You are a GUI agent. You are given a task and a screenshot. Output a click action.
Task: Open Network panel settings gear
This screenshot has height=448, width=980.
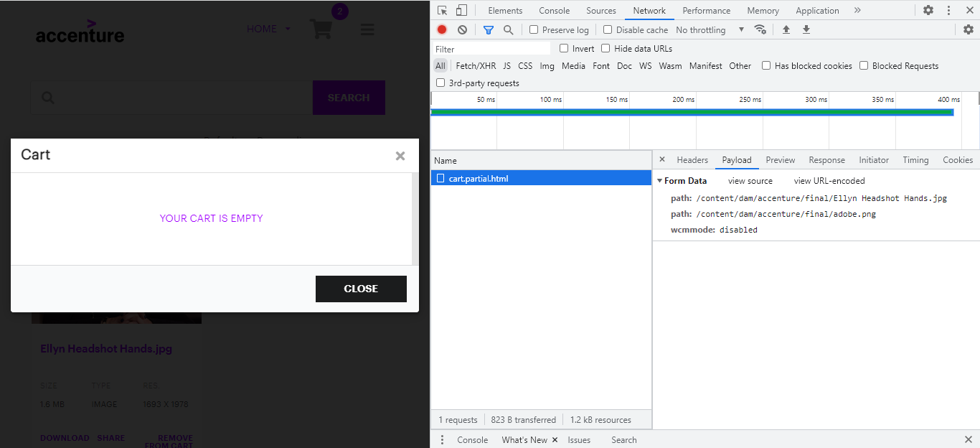(x=969, y=29)
